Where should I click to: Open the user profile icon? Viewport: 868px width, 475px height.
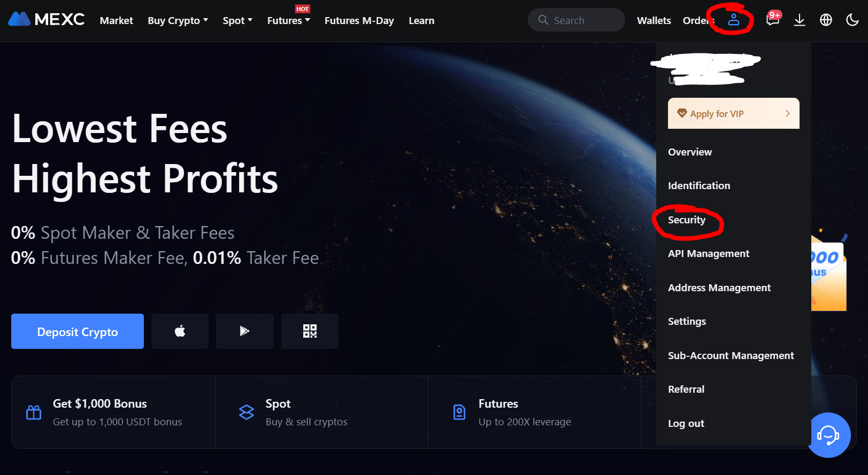(733, 20)
